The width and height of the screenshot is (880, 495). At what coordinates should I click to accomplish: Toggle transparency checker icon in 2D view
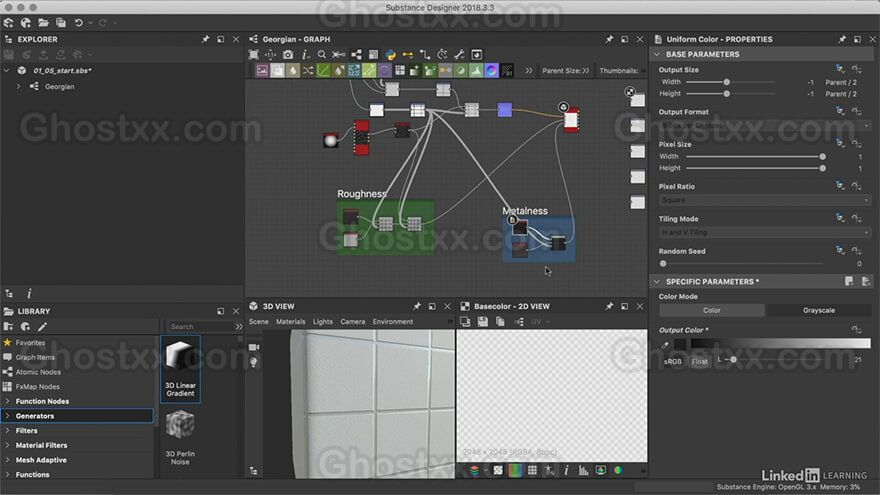pyautogui.click(x=498, y=470)
